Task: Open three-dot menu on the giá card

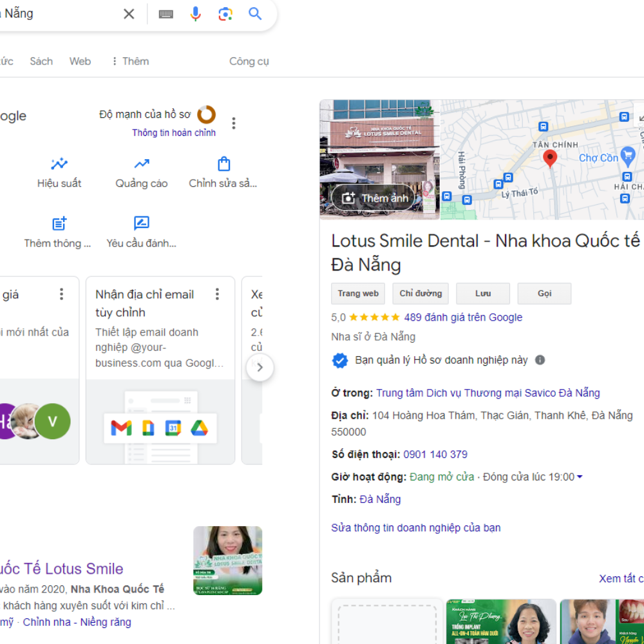Action: point(61,294)
